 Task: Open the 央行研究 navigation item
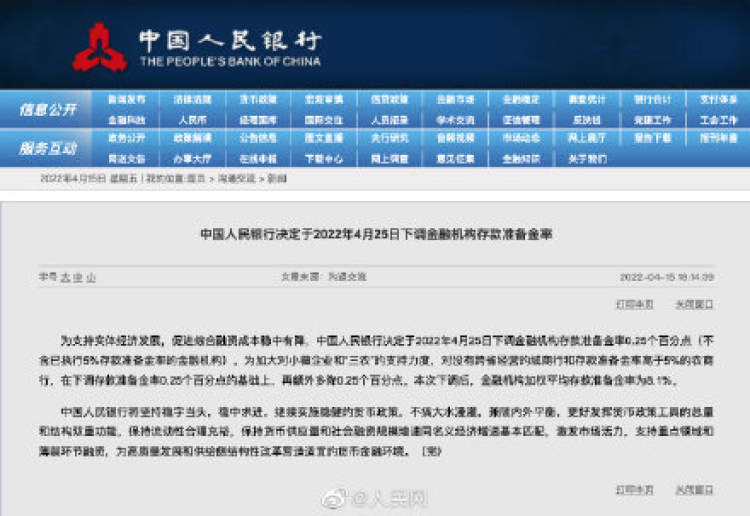point(390,138)
